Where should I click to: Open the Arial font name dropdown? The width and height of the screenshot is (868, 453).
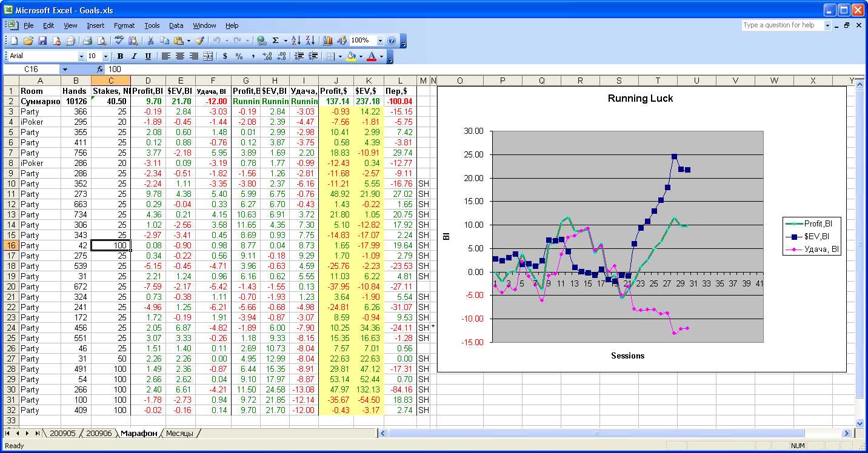pyautogui.click(x=82, y=56)
